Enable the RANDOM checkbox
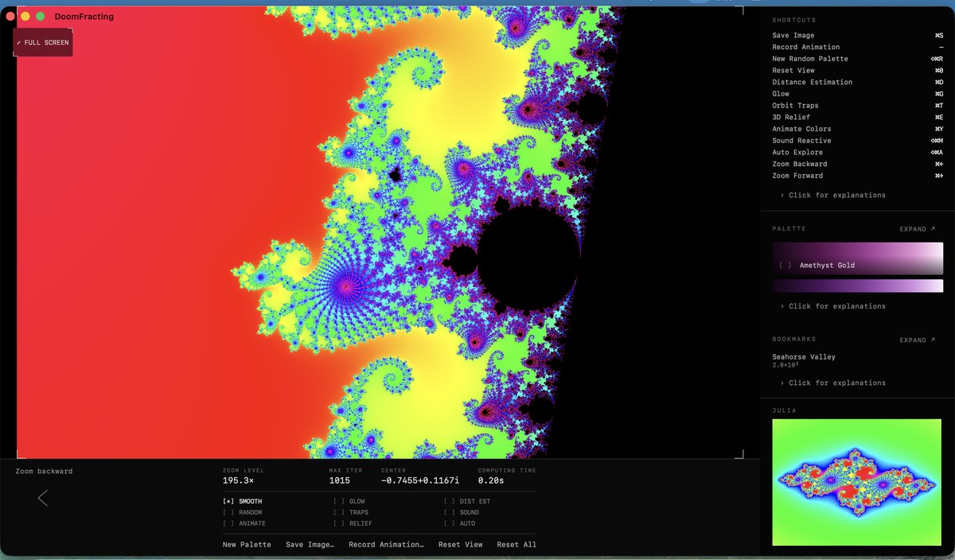 tap(228, 512)
